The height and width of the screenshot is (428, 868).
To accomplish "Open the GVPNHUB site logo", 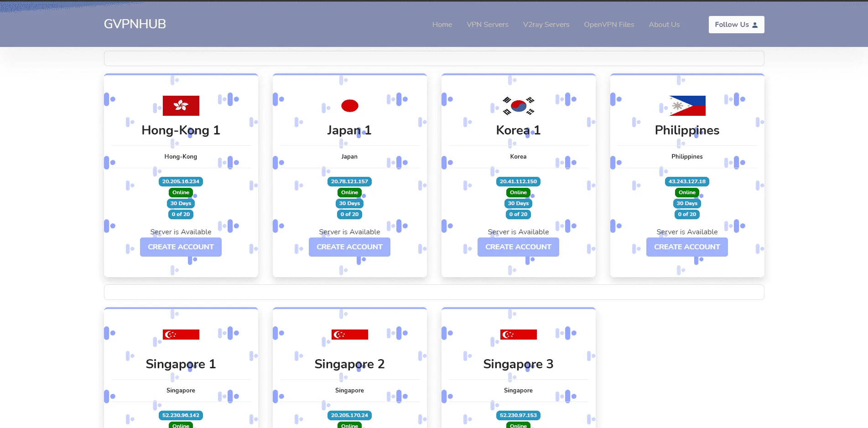I will 135,24.
